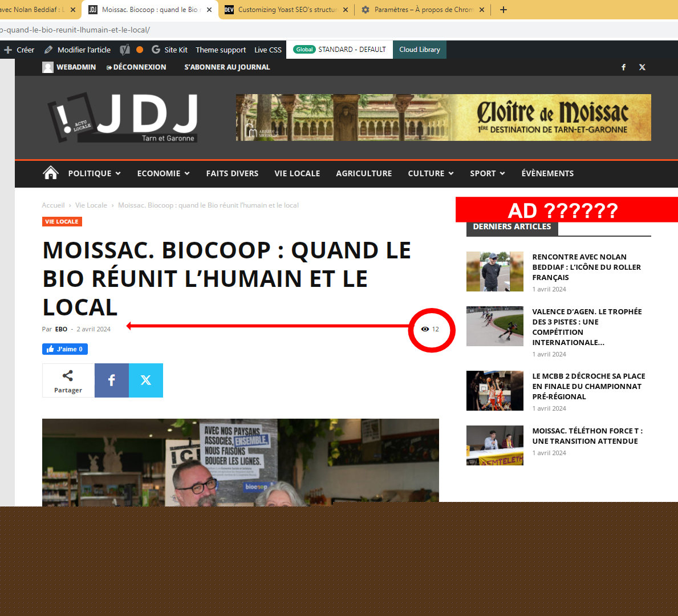The image size is (678, 616).
Task: Click the pencil Modifier l'article icon
Action: (x=48, y=50)
